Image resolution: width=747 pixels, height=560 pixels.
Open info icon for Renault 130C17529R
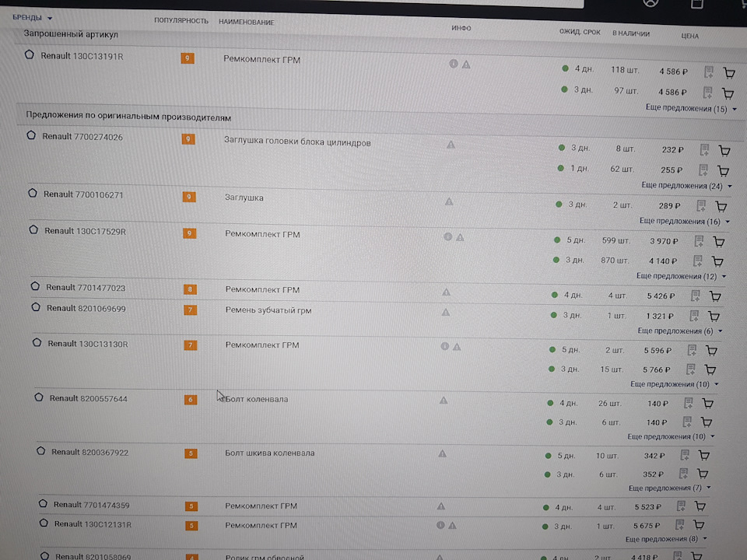(x=448, y=236)
